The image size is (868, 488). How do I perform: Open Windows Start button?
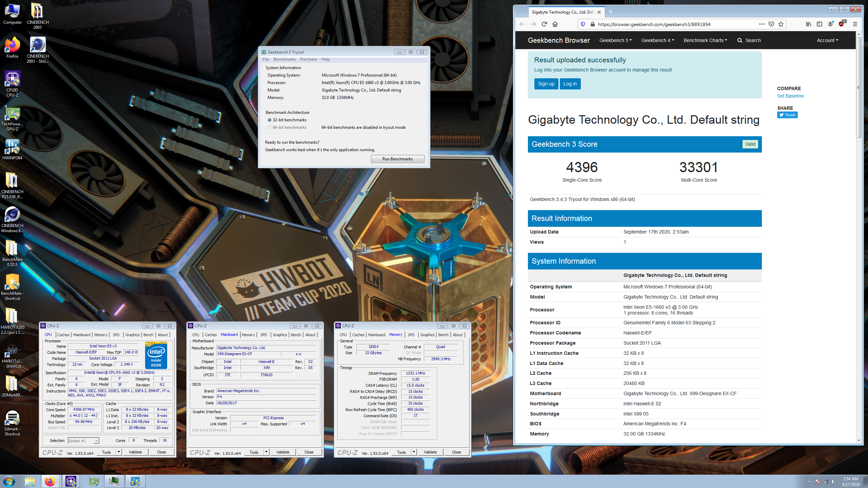9,481
